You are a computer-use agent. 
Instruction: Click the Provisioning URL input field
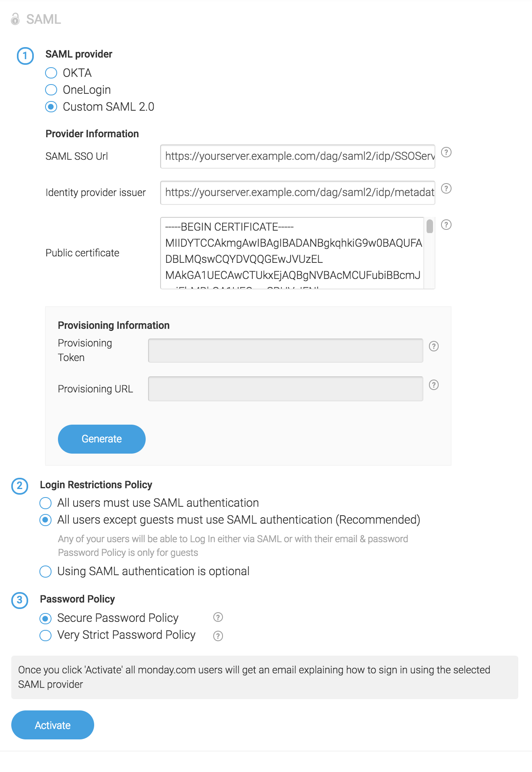tap(285, 388)
